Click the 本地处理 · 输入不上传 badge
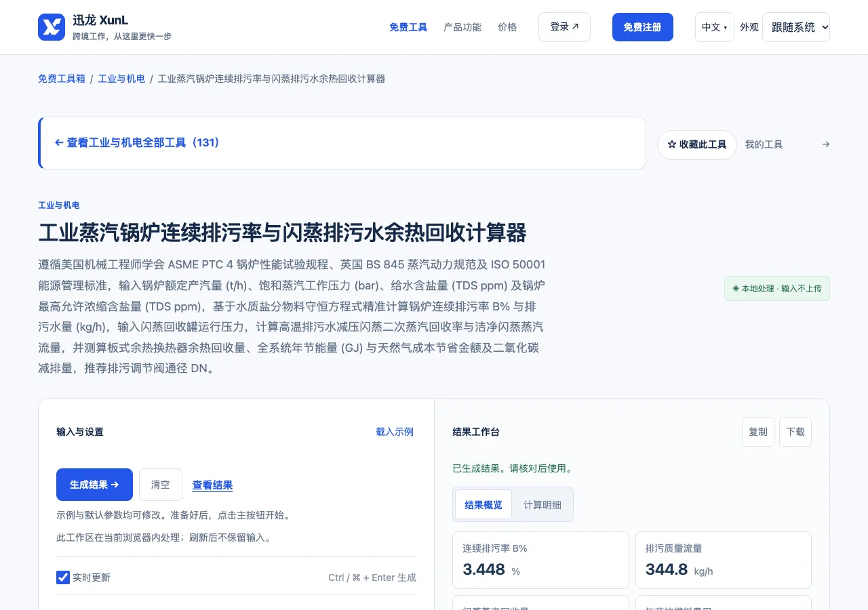This screenshot has width=868, height=610. click(777, 288)
